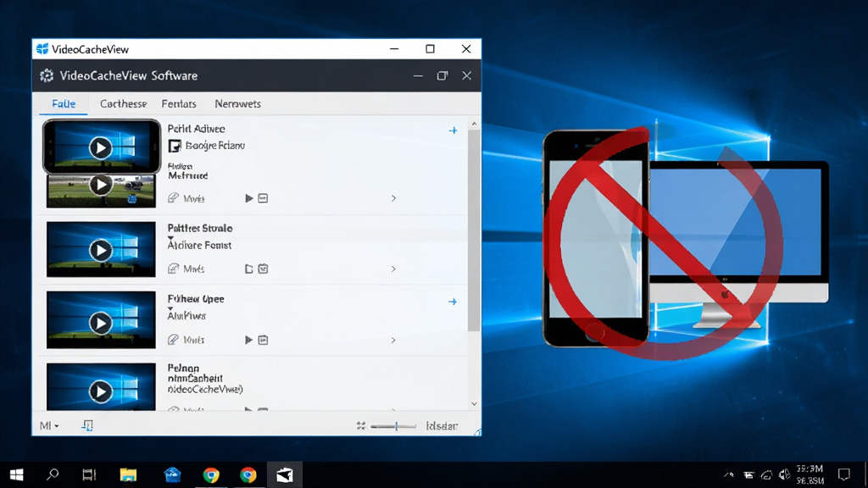The height and width of the screenshot is (488, 868).
Task: Click the save icon in Palttres Stovale row
Action: (263, 269)
